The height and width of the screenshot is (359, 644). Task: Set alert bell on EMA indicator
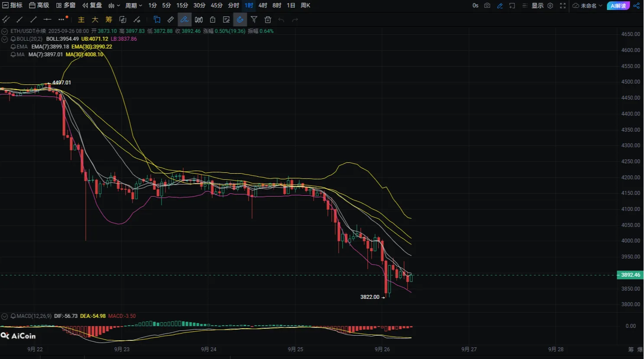(x=13, y=47)
